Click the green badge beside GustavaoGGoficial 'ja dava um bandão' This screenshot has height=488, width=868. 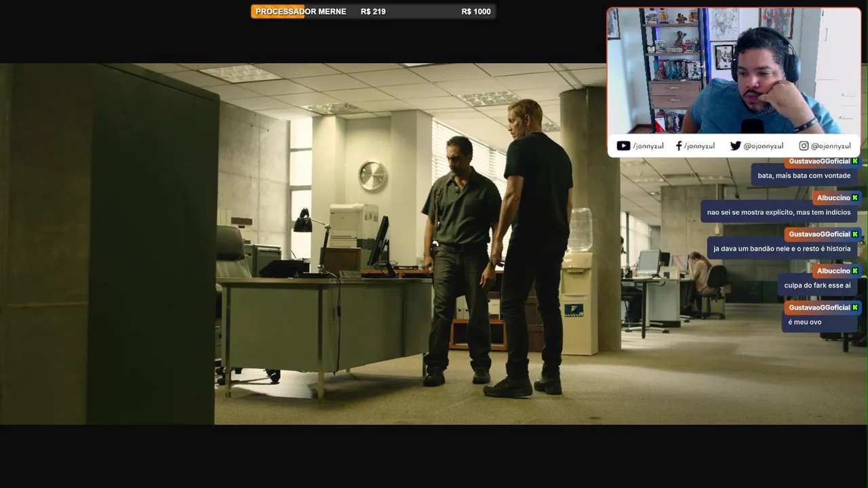(x=855, y=235)
